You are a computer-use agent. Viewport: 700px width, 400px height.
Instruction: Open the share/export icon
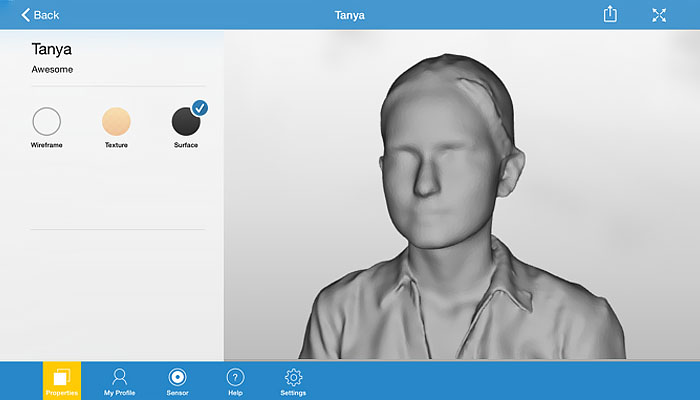coord(610,14)
